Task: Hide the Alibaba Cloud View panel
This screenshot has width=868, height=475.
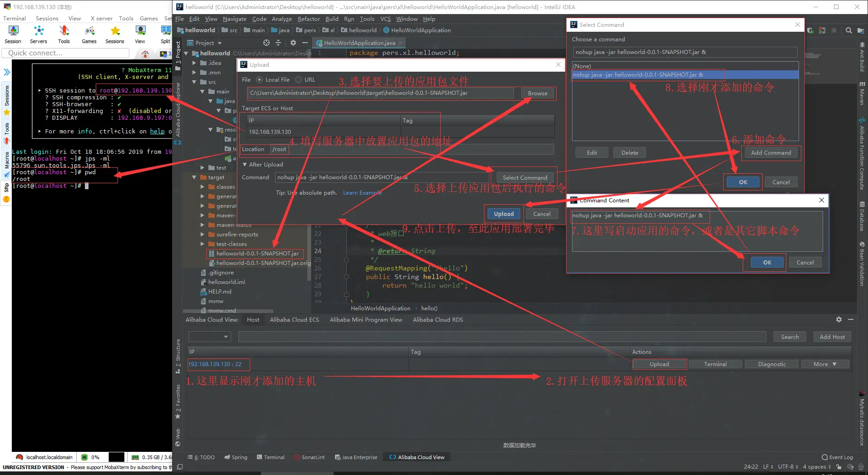Action: click(851, 319)
